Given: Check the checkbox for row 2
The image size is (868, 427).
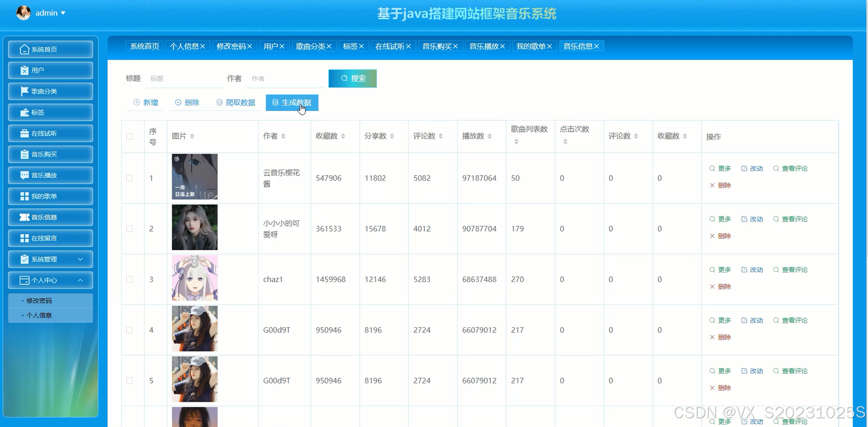Looking at the screenshot, I should (x=129, y=229).
